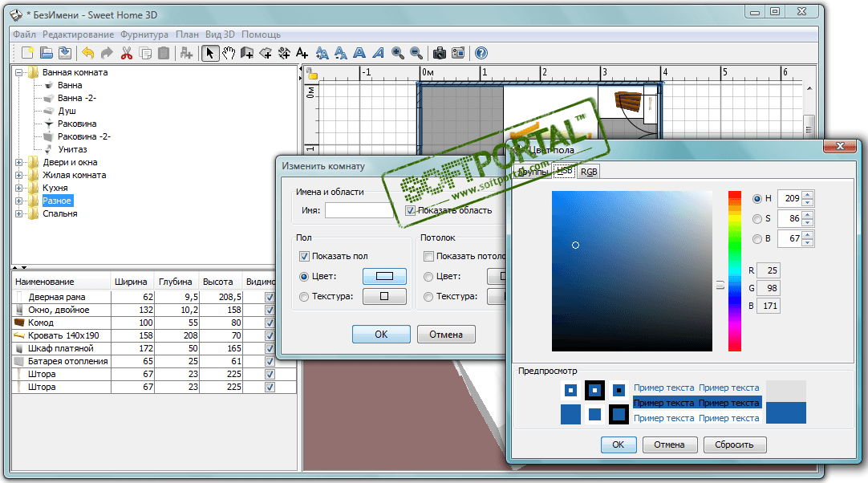Decrease S value with stepper down arrow

click(808, 223)
